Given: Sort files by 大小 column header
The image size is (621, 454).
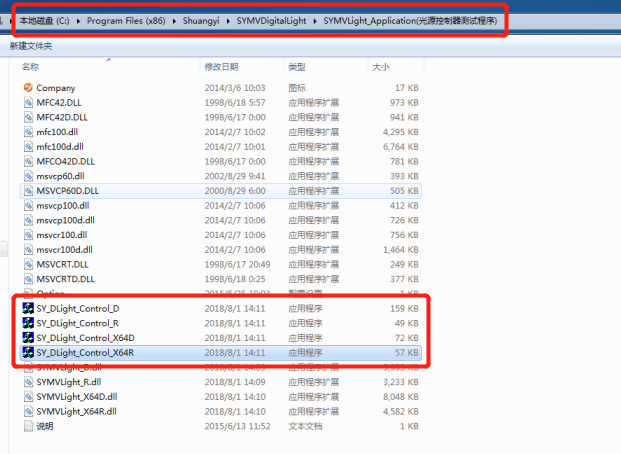Looking at the screenshot, I should pyautogui.click(x=381, y=67).
